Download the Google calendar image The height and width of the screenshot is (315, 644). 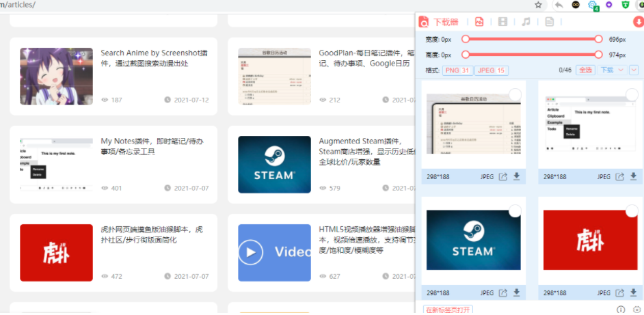517,176
